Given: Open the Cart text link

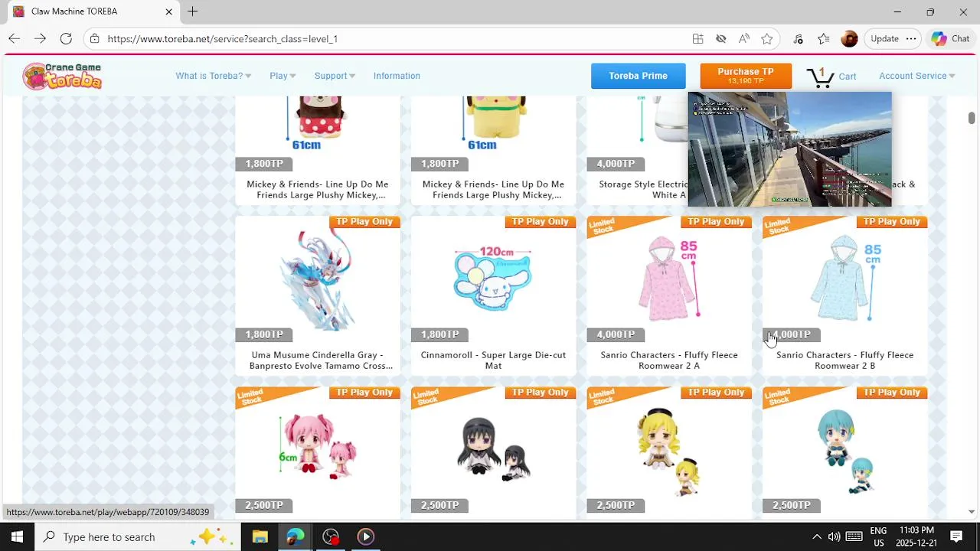Looking at the screenshot, I should coord(848,77).
